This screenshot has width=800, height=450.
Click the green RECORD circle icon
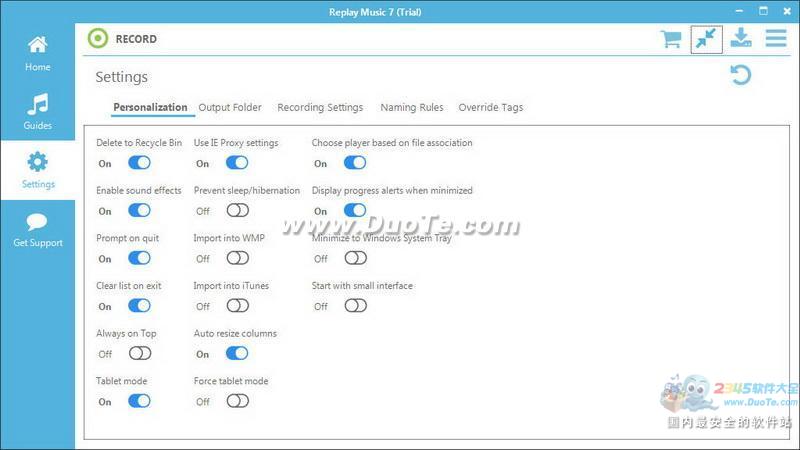(98, 39)
